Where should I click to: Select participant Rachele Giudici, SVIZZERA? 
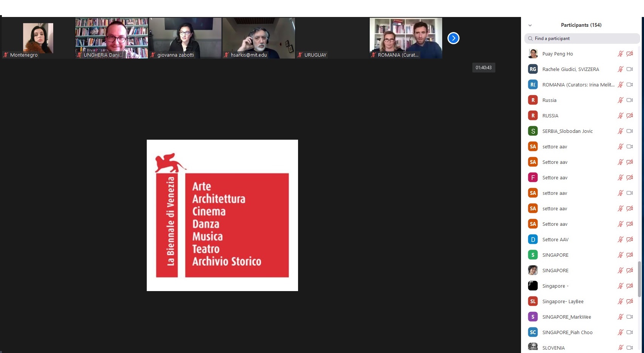571,69
